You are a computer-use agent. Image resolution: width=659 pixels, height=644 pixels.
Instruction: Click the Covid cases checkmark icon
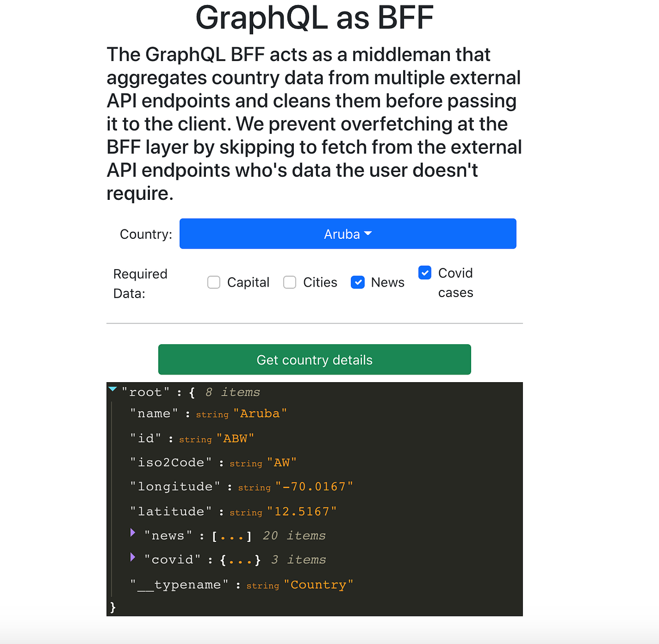(425, 272)
